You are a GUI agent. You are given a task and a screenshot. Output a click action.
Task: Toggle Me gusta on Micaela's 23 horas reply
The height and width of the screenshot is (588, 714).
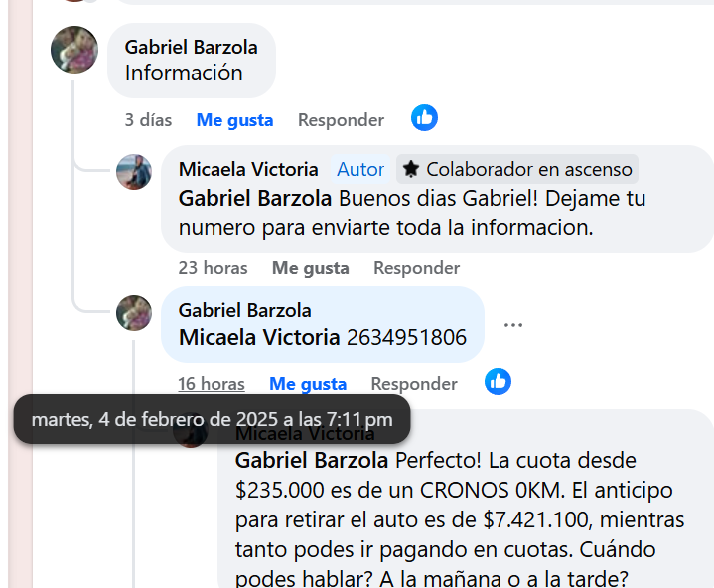(311, 268)
